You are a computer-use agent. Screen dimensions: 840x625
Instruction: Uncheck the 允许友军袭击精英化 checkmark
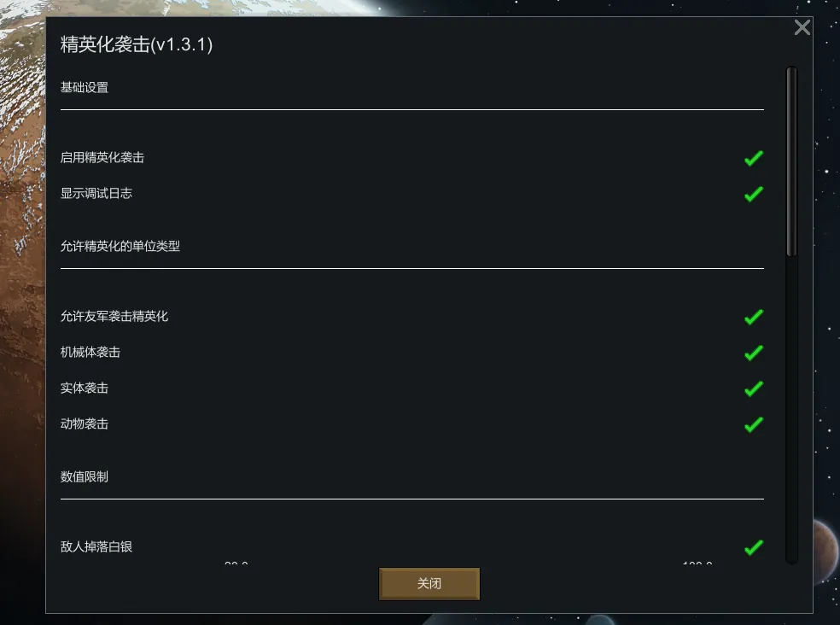[x=754, y=317]
